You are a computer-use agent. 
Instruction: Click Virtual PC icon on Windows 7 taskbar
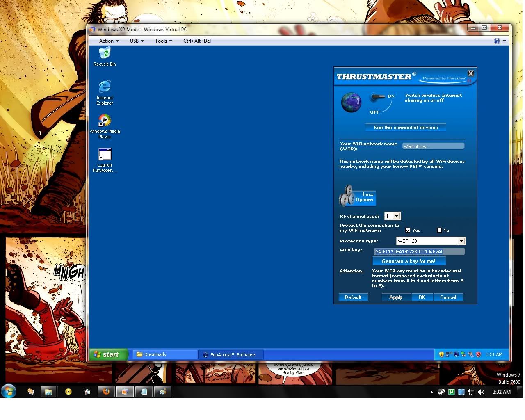(x=125, y=392)
